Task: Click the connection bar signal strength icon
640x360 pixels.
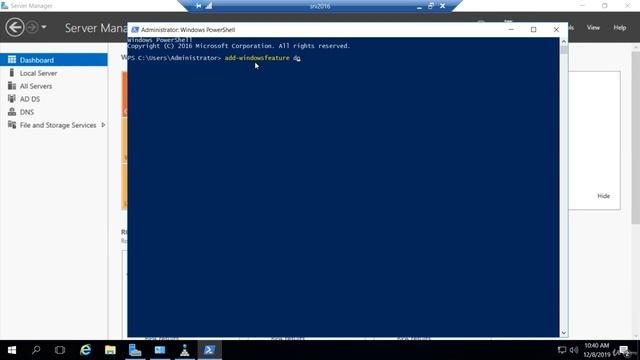Action: click(x=209, y=6)
